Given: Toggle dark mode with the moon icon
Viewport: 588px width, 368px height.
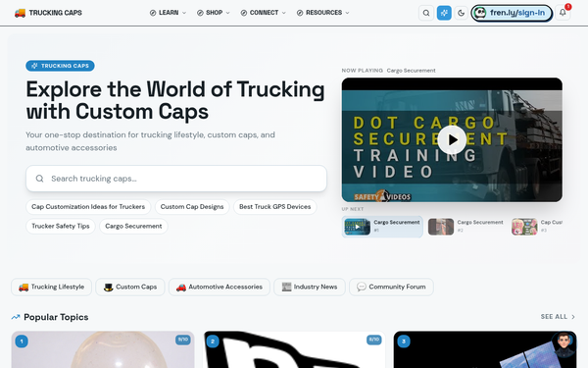Looking at the screenshot, I should 461,13.
